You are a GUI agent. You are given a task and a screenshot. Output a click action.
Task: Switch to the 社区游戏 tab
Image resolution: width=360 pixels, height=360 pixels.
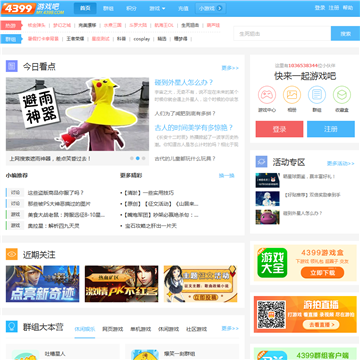click(197, 329)
